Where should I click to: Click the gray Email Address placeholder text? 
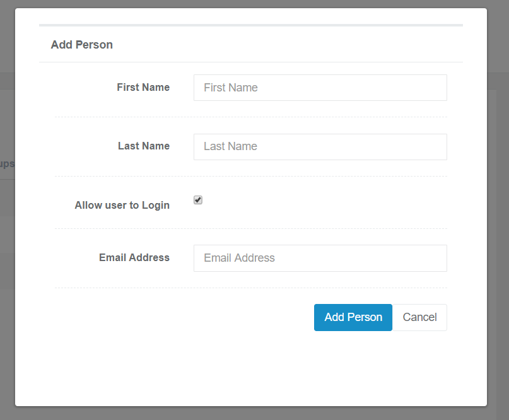tap(239, 258)
